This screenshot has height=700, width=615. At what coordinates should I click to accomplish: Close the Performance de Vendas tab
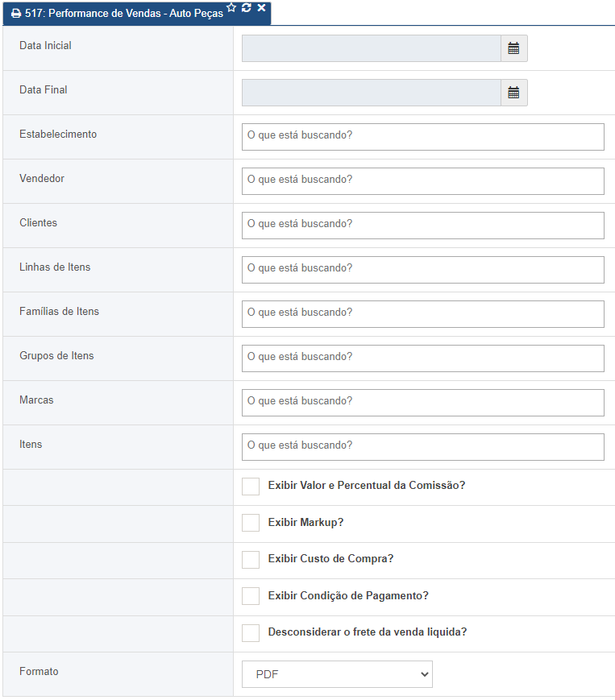tap(261, 7)
